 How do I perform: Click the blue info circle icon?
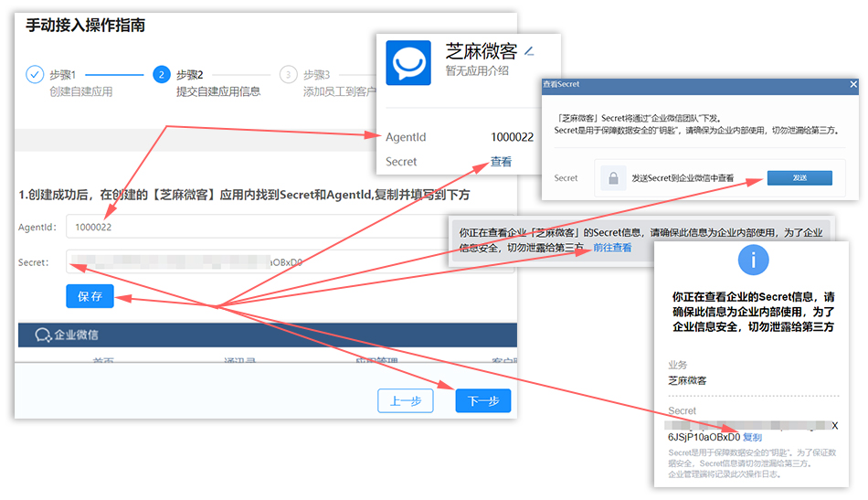pos(753,260)
